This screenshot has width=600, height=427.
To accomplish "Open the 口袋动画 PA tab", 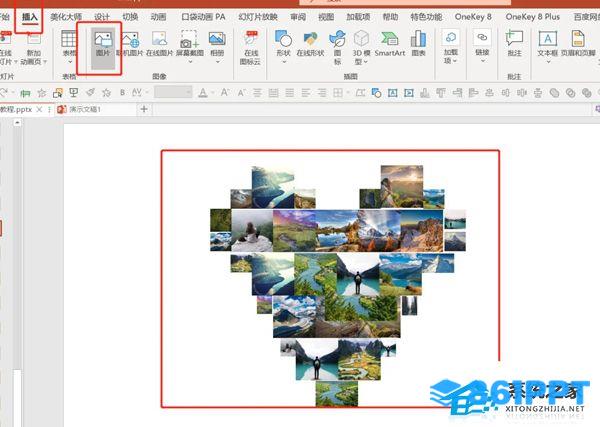I will pos(203,17).
